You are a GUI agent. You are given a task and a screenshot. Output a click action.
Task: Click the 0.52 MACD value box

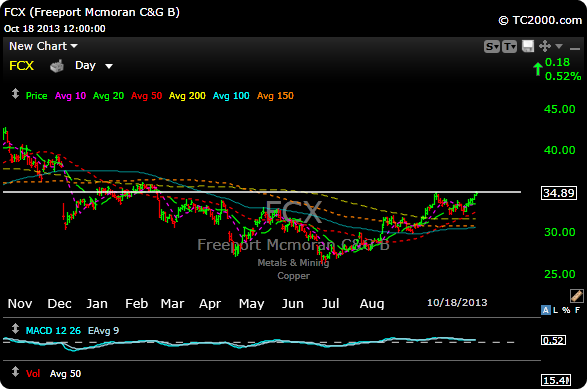[x=553, y=340]
